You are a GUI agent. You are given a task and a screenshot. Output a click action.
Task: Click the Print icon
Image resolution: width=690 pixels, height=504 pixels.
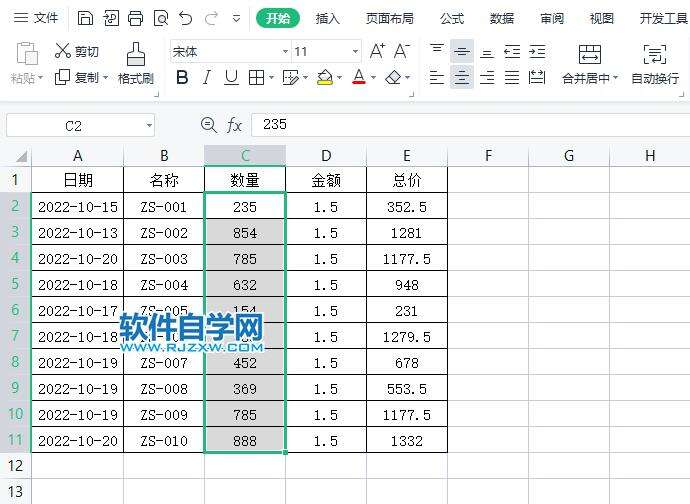[x=136, y=18]
